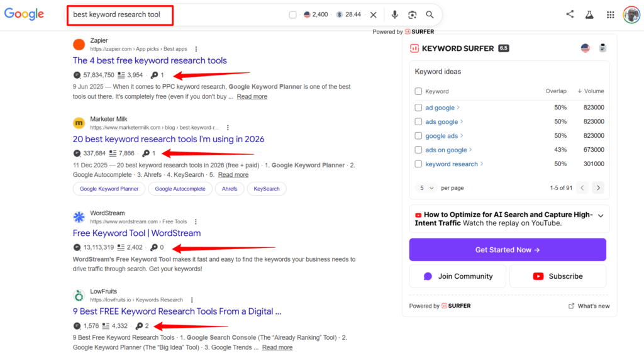Check the 'ad google' keyword box

418,108
